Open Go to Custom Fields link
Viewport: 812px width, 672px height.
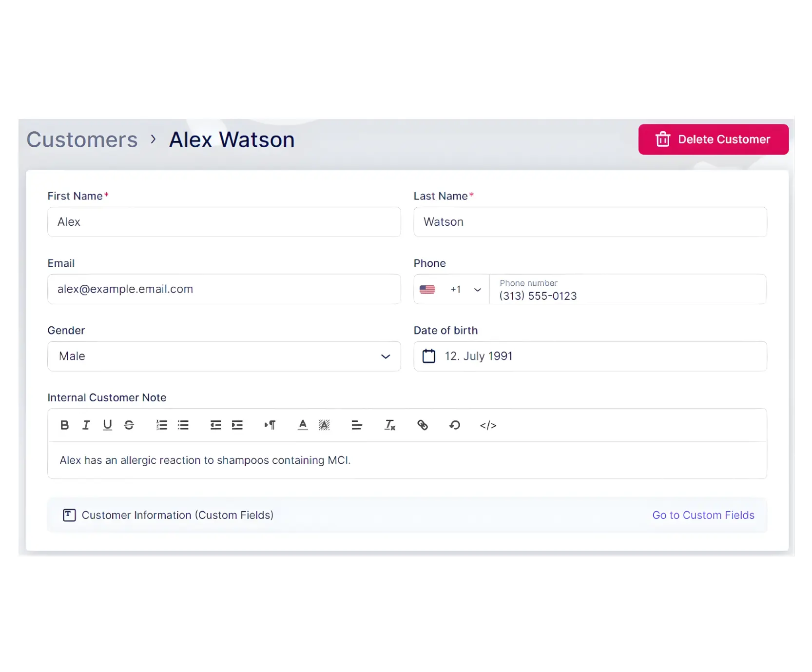(703, 515)
